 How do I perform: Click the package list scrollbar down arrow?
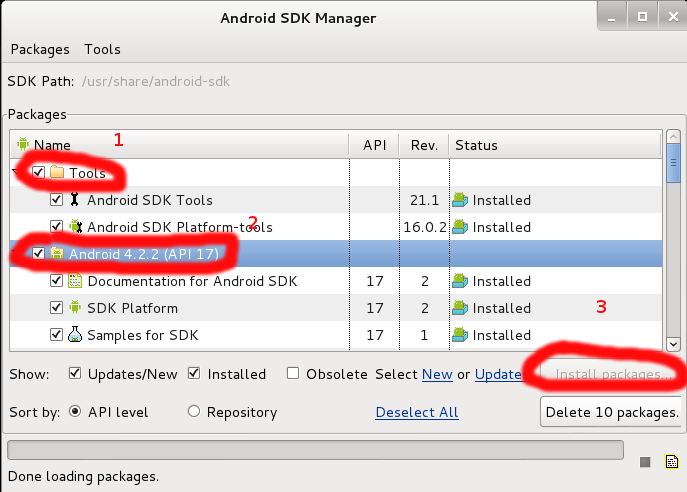click(673, 344)
